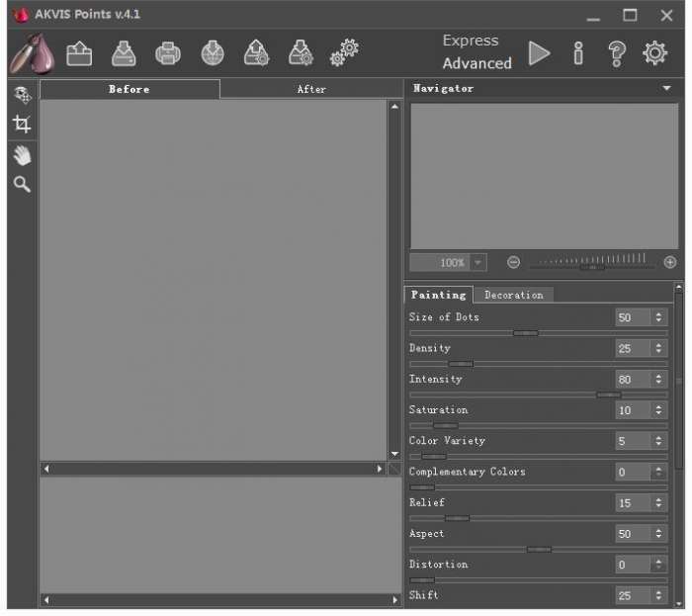Collapse the Navigator panel arrow

pos(667,88)
